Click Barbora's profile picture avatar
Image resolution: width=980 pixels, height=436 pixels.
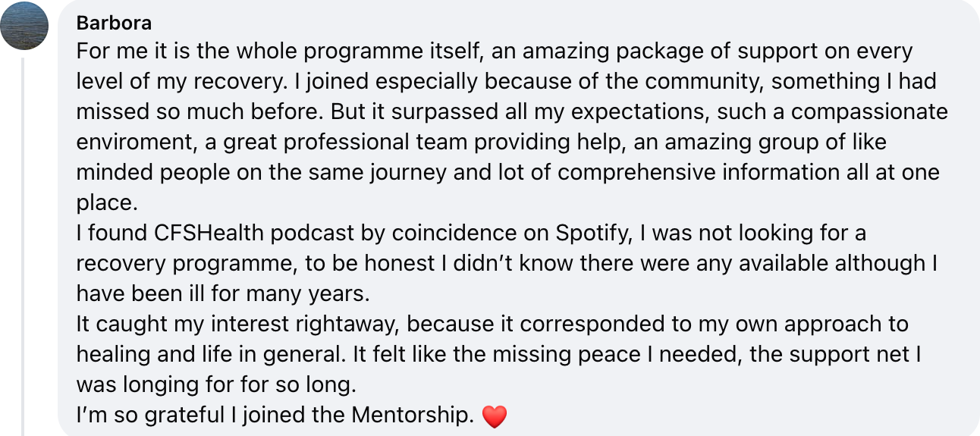tap(25, 26)
